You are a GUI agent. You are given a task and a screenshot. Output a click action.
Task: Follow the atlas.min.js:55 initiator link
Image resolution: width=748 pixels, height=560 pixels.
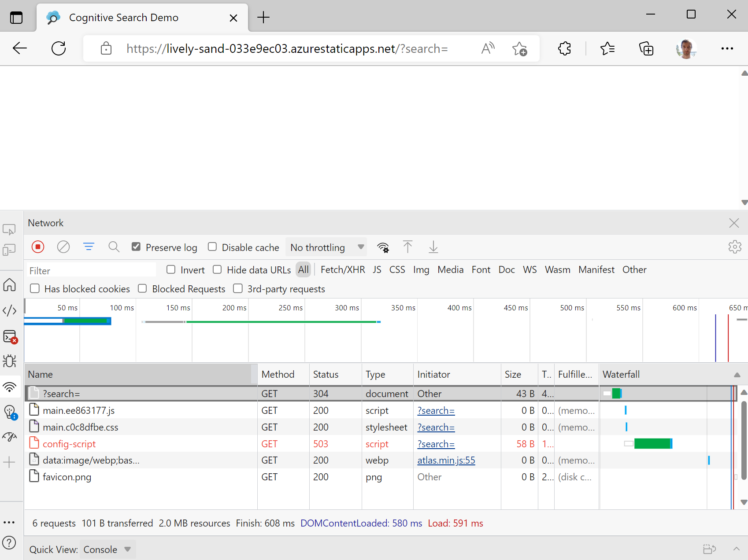(446, 460)
